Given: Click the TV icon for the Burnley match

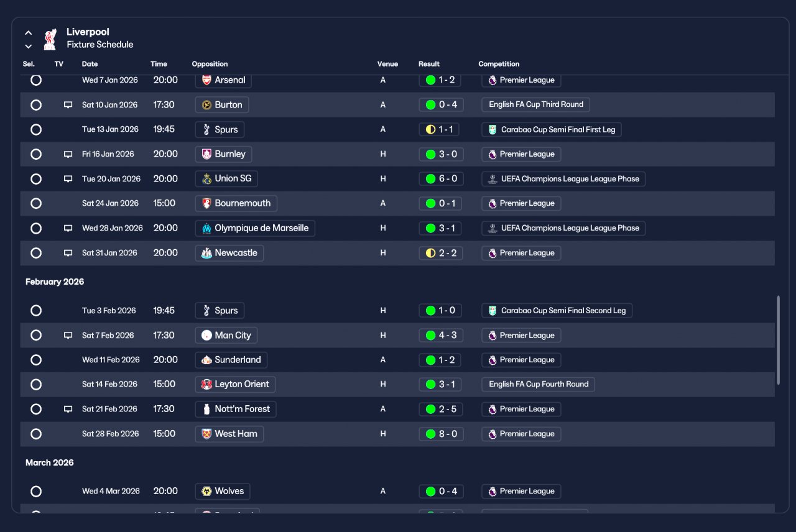Looking at the screenshot, I should [x=68, y=154].
